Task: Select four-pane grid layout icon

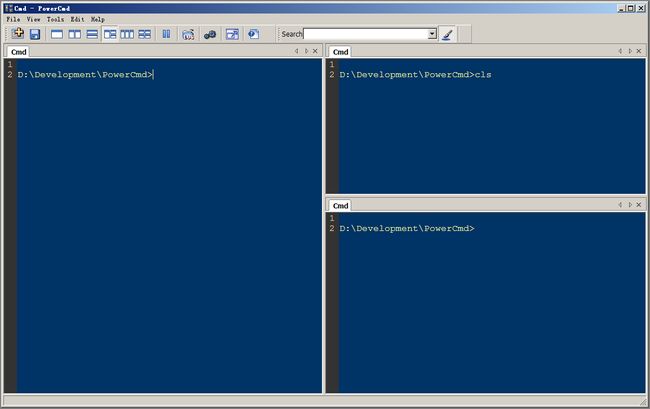Action: [145, 34]
